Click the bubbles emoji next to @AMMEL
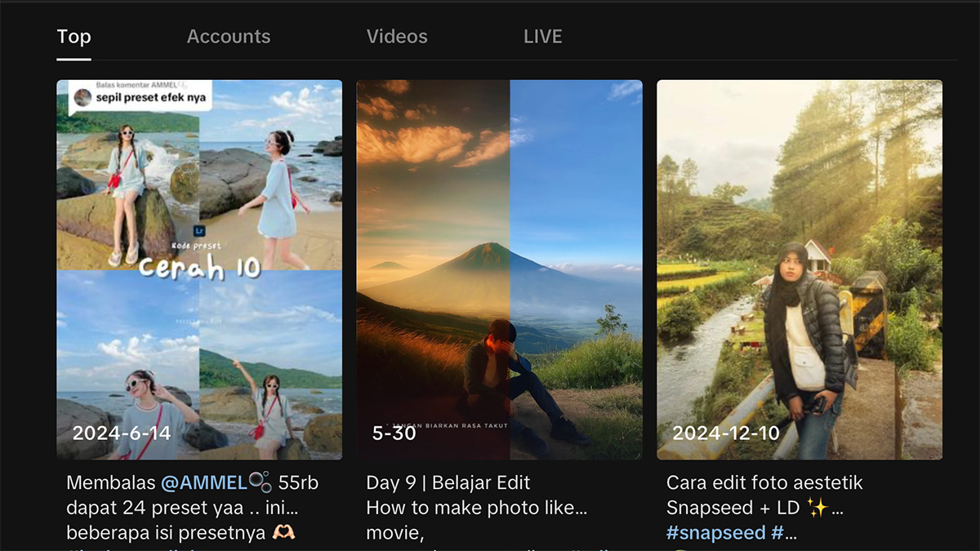 (260, 482)
